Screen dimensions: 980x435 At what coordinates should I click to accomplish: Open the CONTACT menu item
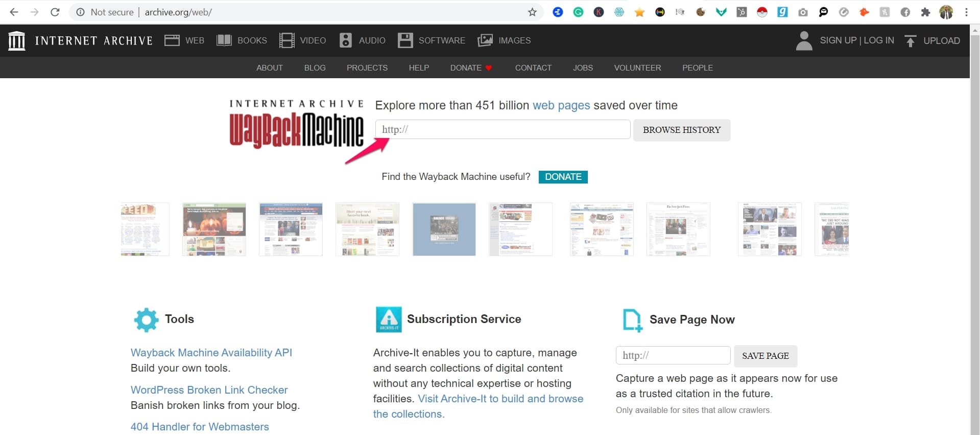coord(533,68)
